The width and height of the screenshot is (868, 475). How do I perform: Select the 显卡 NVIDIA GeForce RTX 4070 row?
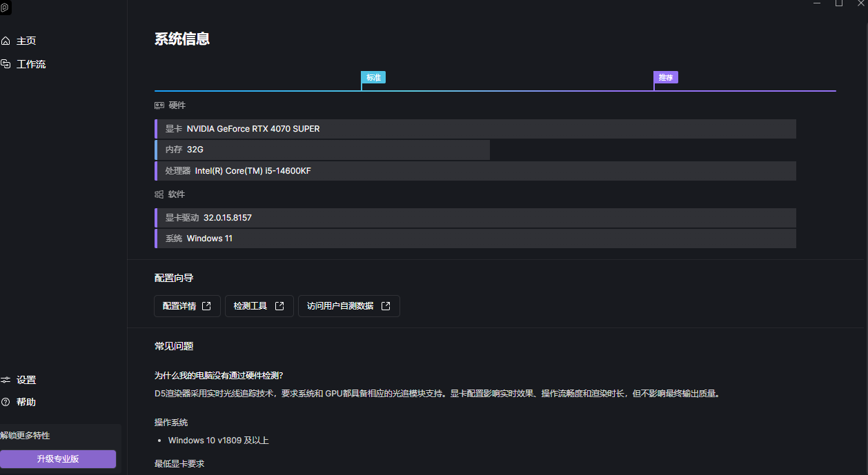tap(475, 129)
